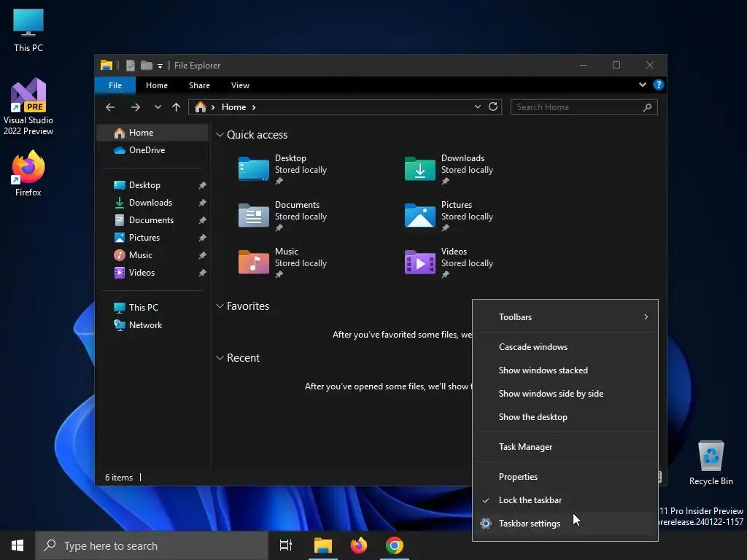Open Task Manager from context menu
This screenshot has height=560, width=747.
[565, 447]
